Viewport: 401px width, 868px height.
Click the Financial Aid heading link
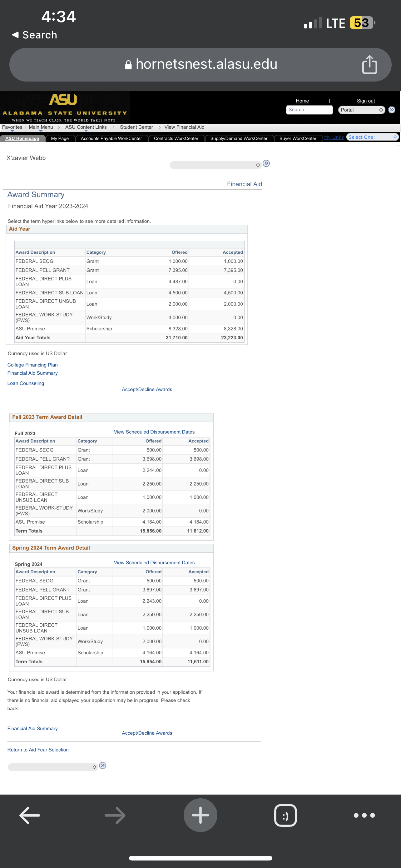(245, 184)
